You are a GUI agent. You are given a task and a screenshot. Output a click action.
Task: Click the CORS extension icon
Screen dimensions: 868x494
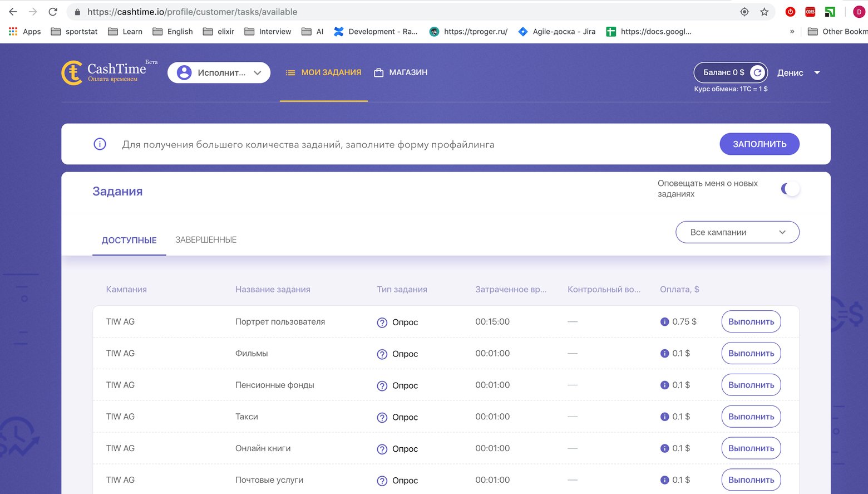(810, 12)
